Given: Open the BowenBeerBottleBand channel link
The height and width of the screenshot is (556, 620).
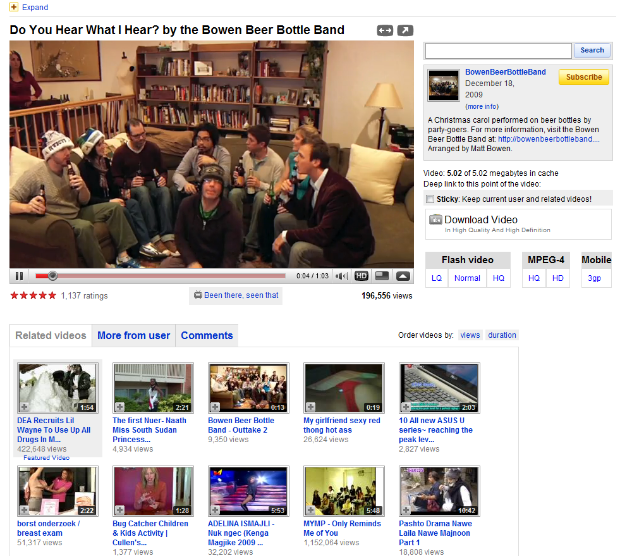Looking at the screenshot, I should pyautogui.click(x=505, y=72).
